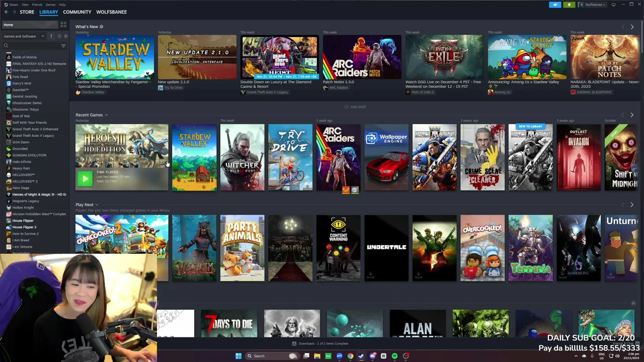The width and height of the screenshot is (644, 362).
Task: Toggle the ready to play filter
Action: (x=65, y=36)
